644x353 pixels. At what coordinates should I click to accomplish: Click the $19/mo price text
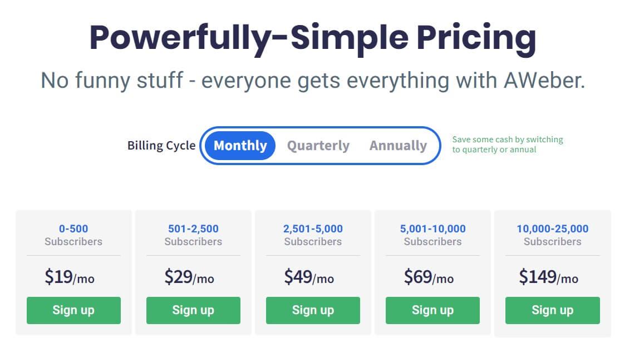pyautogui.click(x=70, y=277)
